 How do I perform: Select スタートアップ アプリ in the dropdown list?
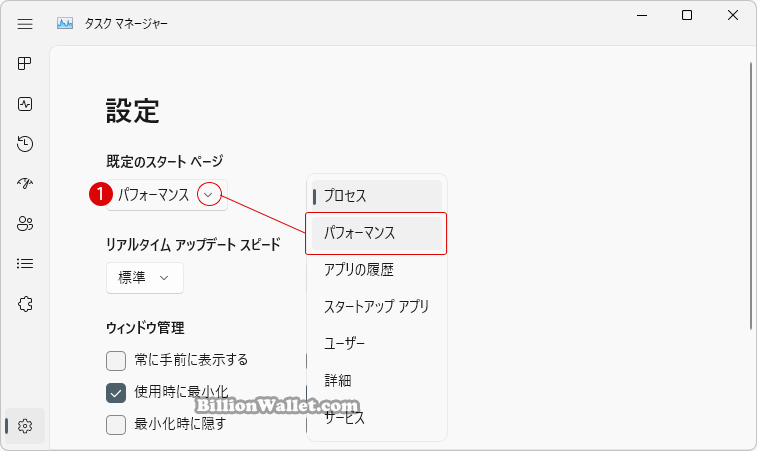coord(377,307)
